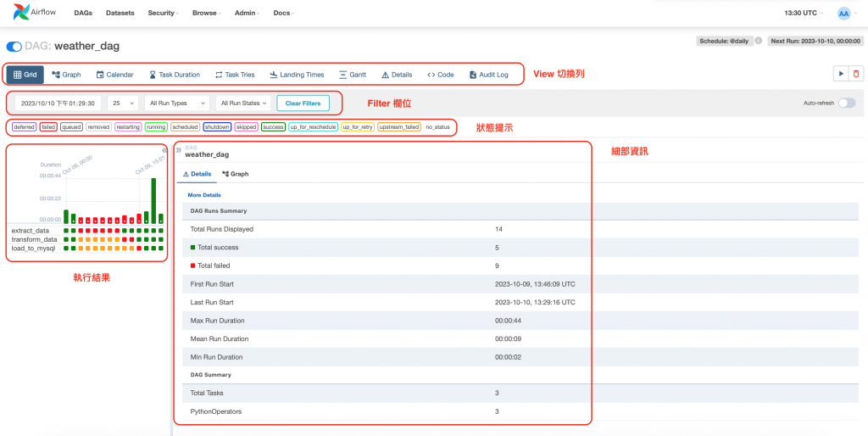Open the Task Duration hourglass view
Viewport: 868px width, 436px height.
pyautogui.click(x=175, y=75)
